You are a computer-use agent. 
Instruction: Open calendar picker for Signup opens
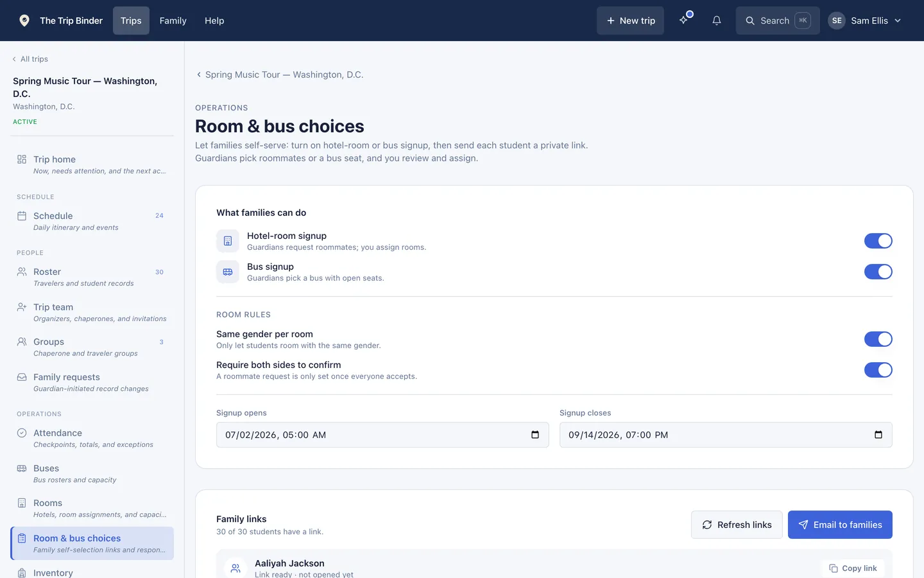(x=535, y=435)
